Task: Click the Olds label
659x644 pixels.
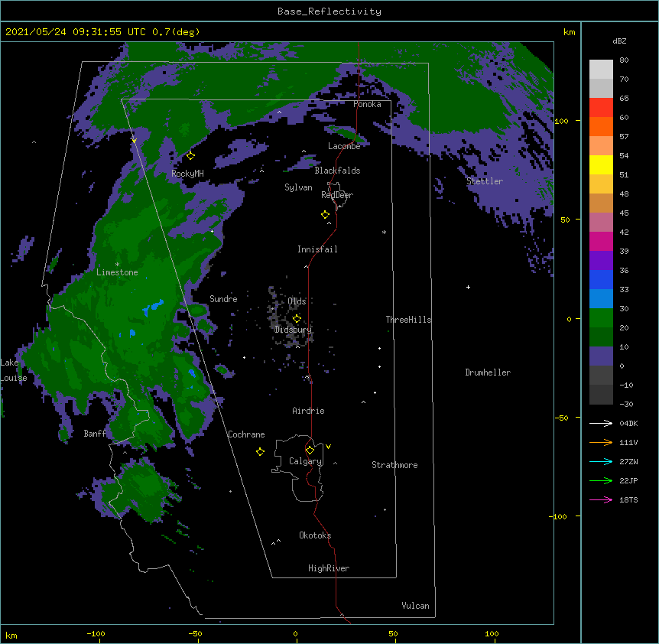Action: (297, 301)
